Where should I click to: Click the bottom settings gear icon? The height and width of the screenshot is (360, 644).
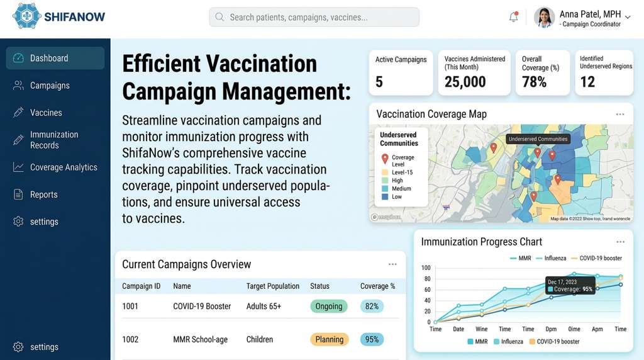(x=18, y=347)
